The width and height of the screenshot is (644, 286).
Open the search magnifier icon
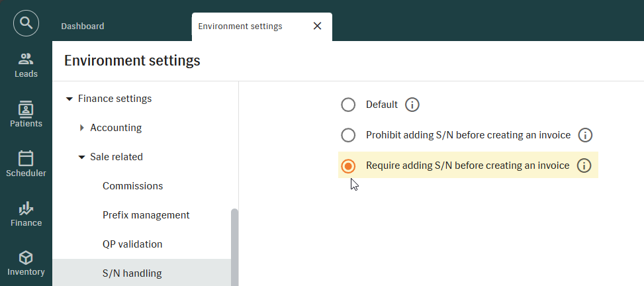tap(26, 24)
